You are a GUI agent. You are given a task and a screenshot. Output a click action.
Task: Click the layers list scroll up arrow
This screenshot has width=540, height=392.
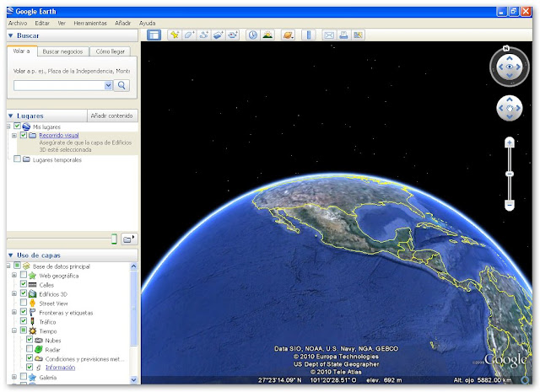134,266
